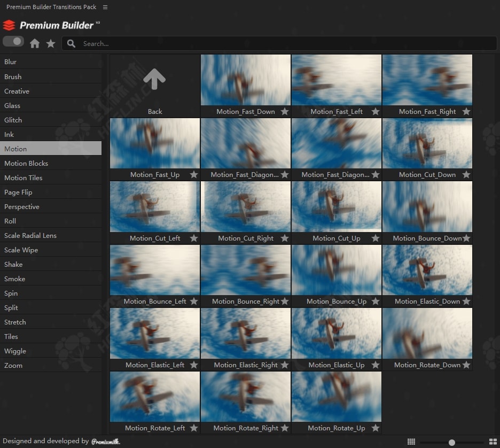Click the Premium Builder stacked-layers logo

(9, 25)
